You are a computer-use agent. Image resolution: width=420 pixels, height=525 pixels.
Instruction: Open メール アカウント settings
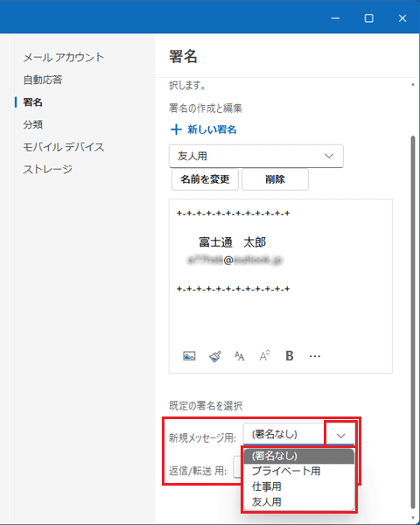[64, 57]
